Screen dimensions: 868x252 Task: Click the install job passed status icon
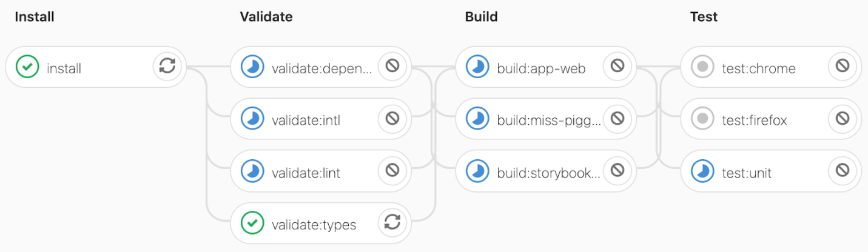click(27, 67)
